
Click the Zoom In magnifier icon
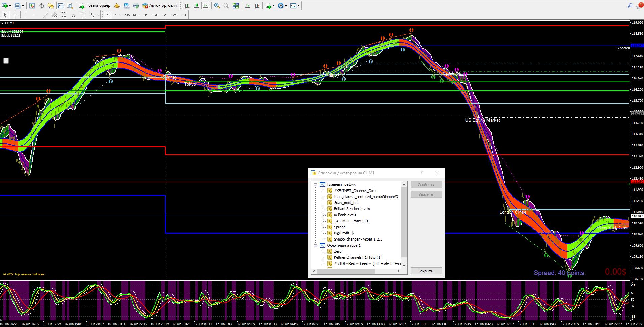217,6
